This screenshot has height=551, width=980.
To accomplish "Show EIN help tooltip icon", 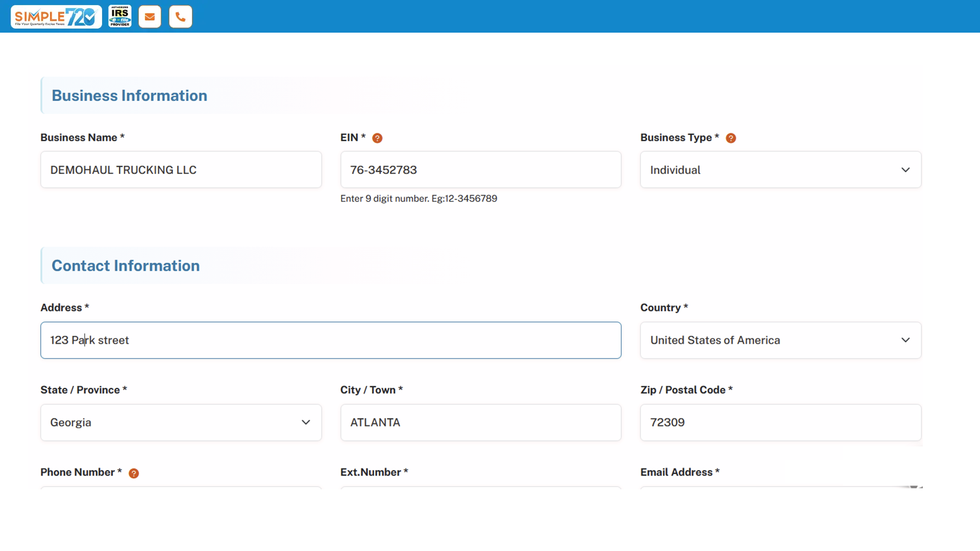I will click(x=377, y=138).
